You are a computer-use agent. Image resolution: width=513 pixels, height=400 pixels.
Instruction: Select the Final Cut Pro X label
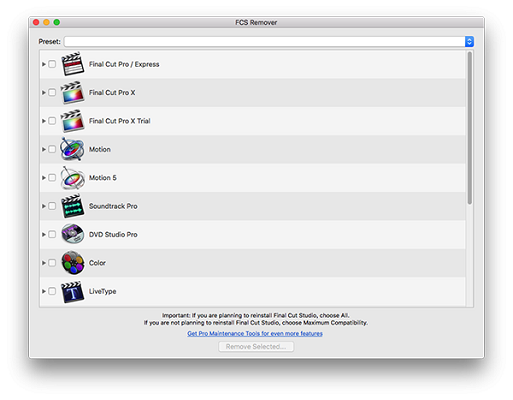pyautogui.click(x=112, y=92)
